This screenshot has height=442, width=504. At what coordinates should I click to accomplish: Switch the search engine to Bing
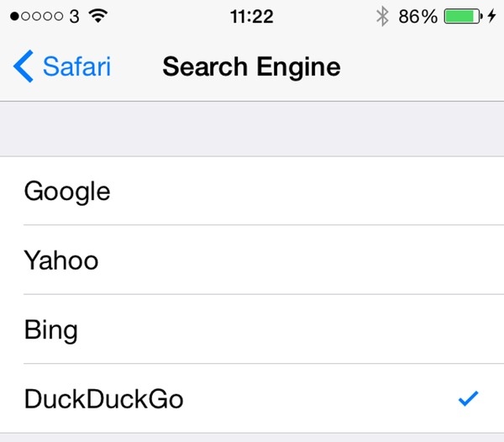tap(50, 329)
